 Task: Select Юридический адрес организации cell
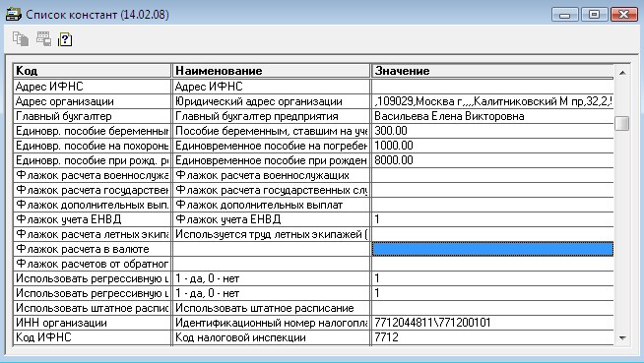[x=271, y=101]
